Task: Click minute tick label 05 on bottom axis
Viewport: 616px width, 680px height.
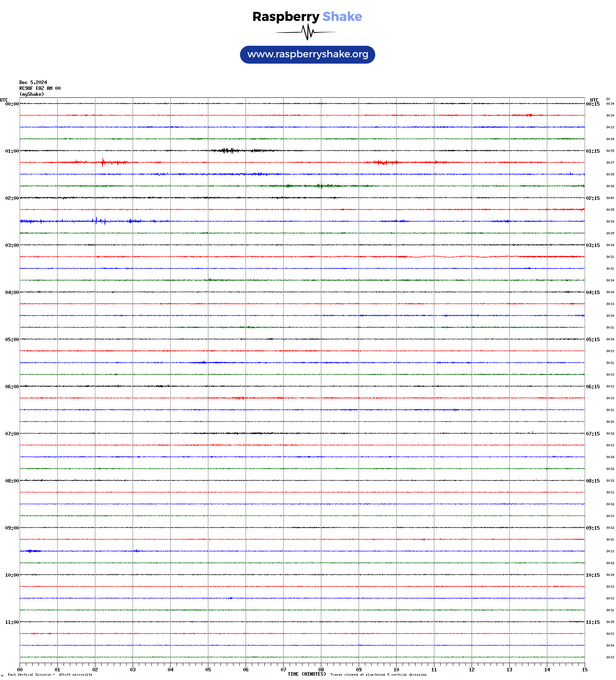Action: [x=208, y=670]
